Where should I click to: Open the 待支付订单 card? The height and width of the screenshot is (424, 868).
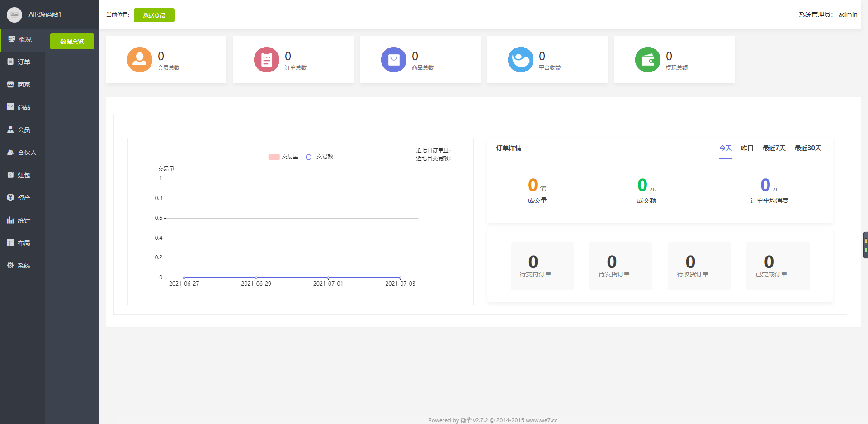tap(542, 266)
